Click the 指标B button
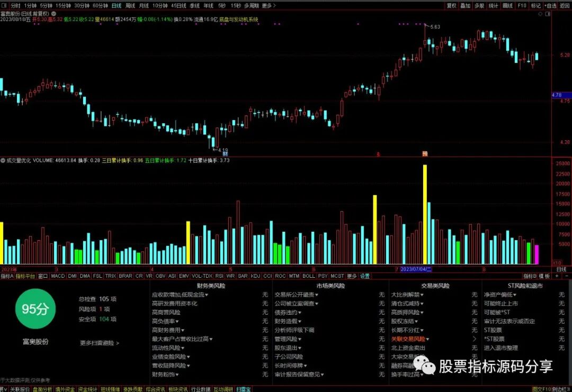The height and width of the screenshot is (392, 572). pyautogui.click(x=530, y=276)
